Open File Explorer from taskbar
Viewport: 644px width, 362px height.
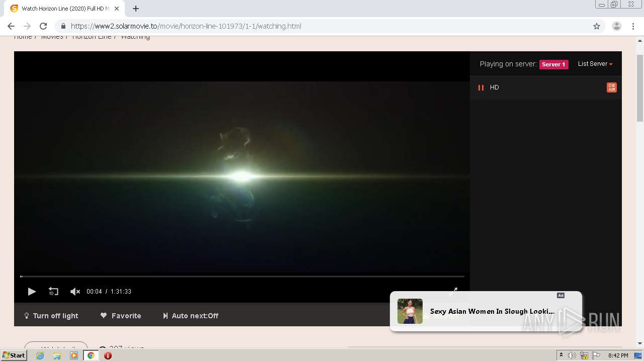[57, 355]
